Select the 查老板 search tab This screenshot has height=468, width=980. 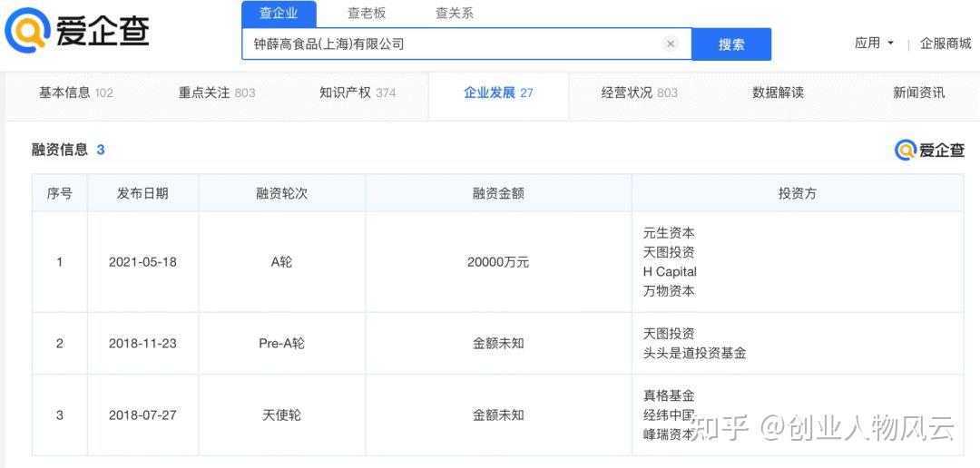tap(367, 13)
